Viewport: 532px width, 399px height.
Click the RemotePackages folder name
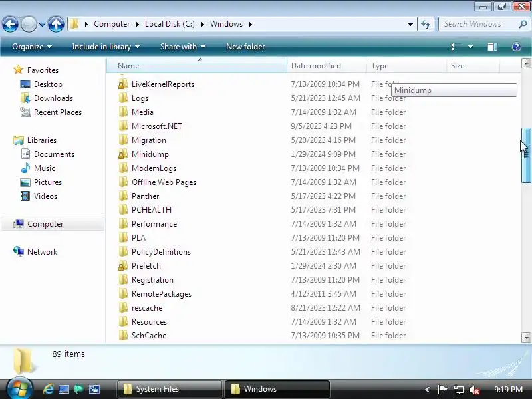point(162,294)
